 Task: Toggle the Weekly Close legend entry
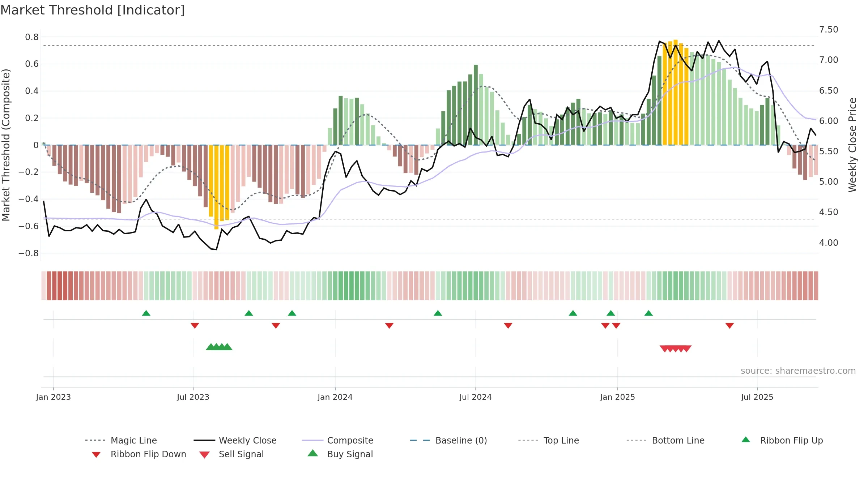pyautogui.click(x=235, y=440)
